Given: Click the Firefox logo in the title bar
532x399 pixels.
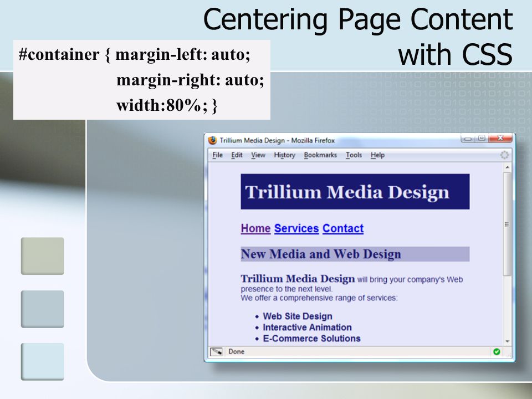Looking at the screenshot, I should tap(212, 140).
